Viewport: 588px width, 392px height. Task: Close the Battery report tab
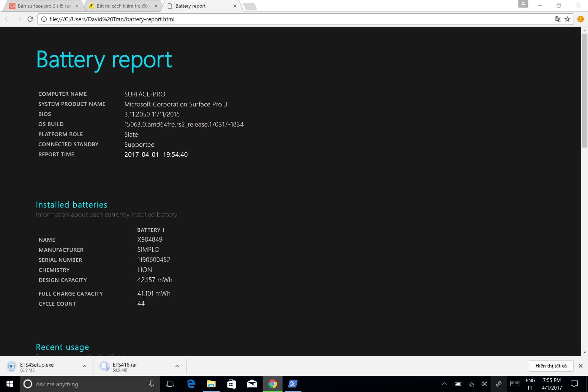tap(235, 6)
